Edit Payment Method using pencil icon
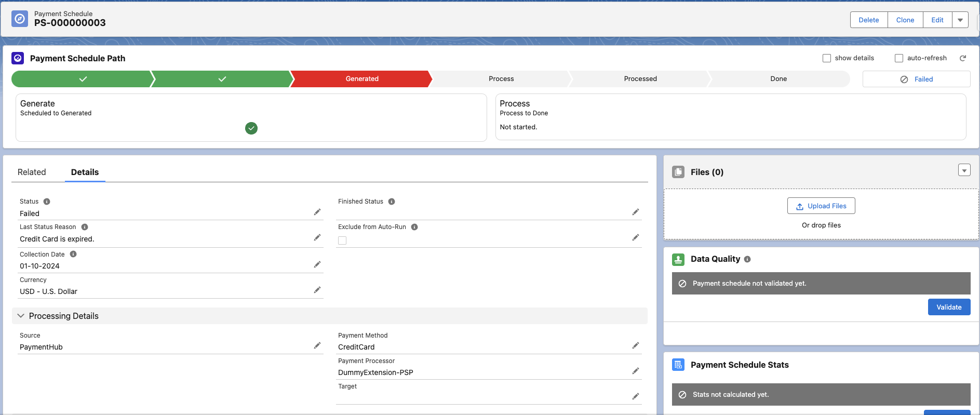 click(x=635, y=345)
